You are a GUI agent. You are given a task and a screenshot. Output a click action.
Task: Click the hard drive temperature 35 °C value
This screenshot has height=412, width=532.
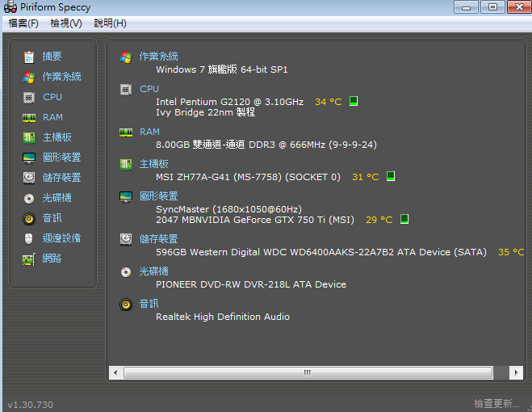pyautogui.click(x=511, y=252)
